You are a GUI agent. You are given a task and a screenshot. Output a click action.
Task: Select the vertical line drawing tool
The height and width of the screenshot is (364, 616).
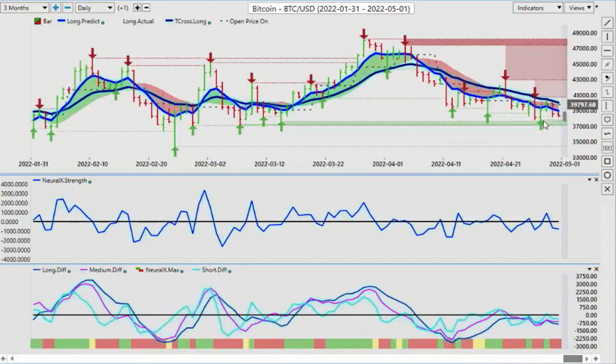tap(607, 37)
